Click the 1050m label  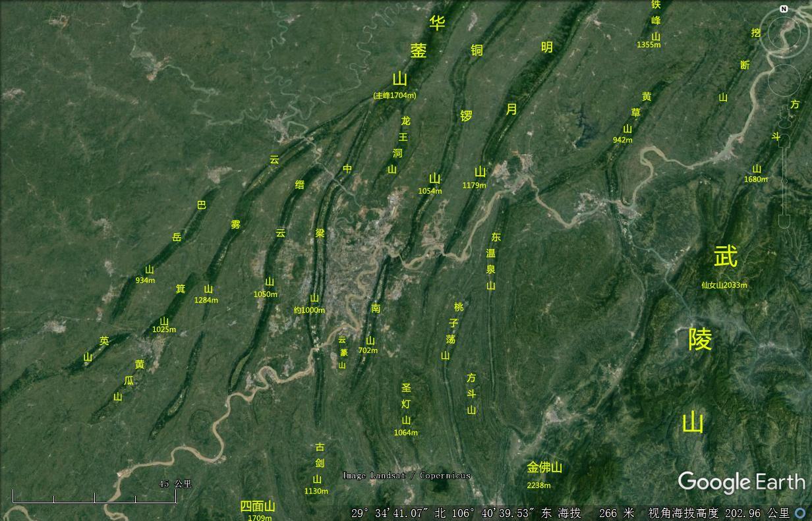coord(266,294)
